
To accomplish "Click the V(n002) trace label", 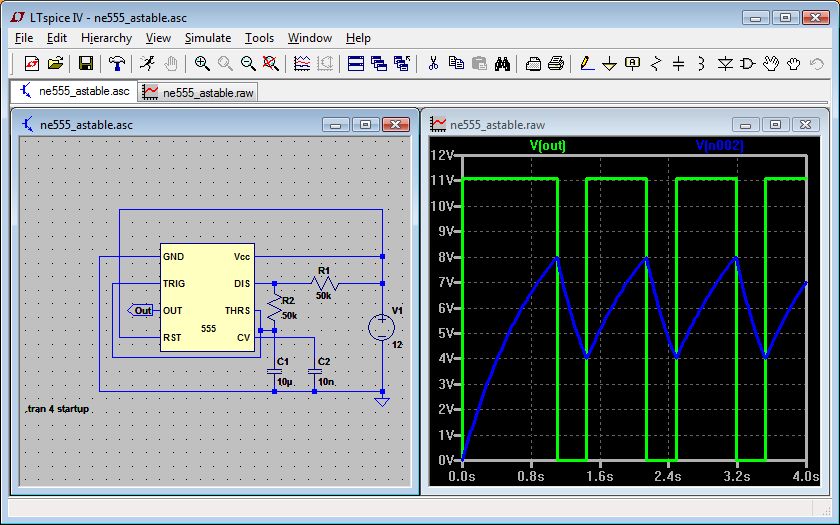I will [719, 145].
